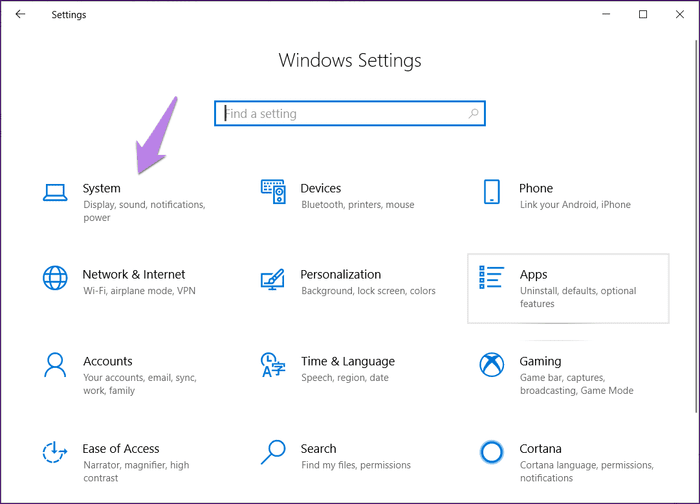Click 'Narrator, magnifier, high contrast' text
This screenshot has height=504, width=700.
(x=136, y=471)
